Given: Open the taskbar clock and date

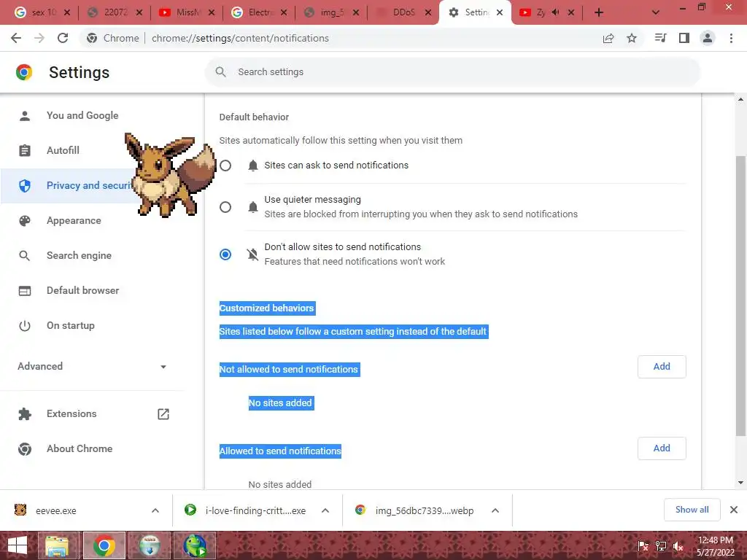Looking at the screenshot, I should (716, 546).
